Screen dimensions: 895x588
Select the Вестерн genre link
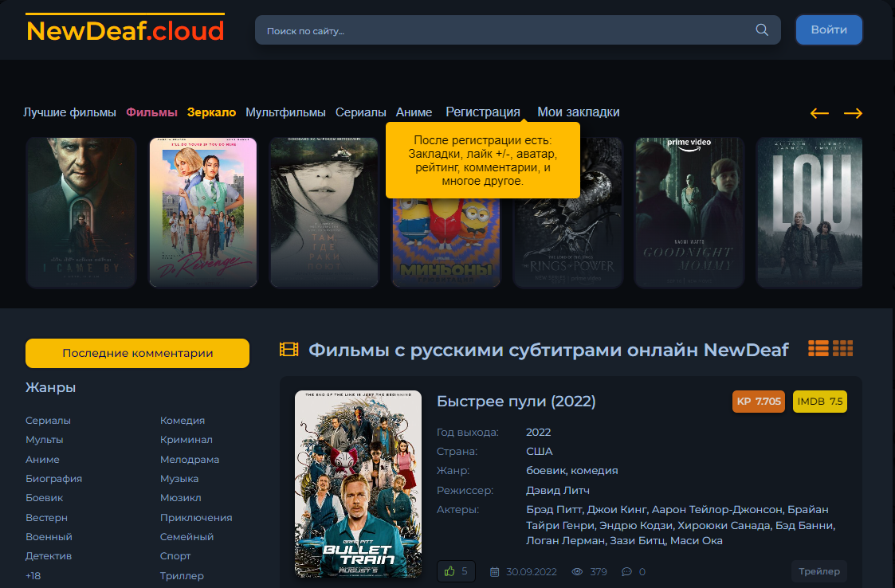tap(46, 517)
